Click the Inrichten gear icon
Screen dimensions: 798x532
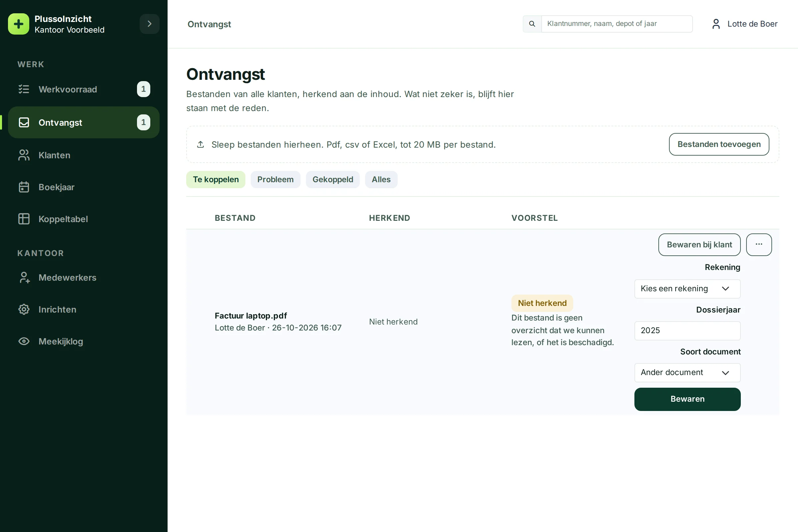[x=24, y=310]
